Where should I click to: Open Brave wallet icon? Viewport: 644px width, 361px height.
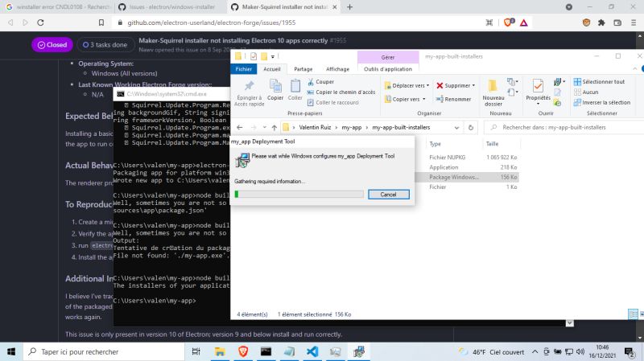617,23
